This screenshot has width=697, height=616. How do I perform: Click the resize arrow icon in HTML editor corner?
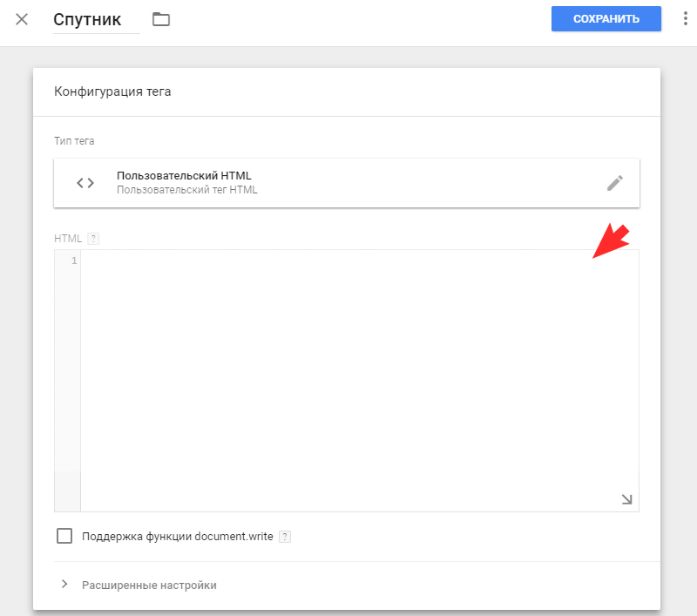(626, 499)
